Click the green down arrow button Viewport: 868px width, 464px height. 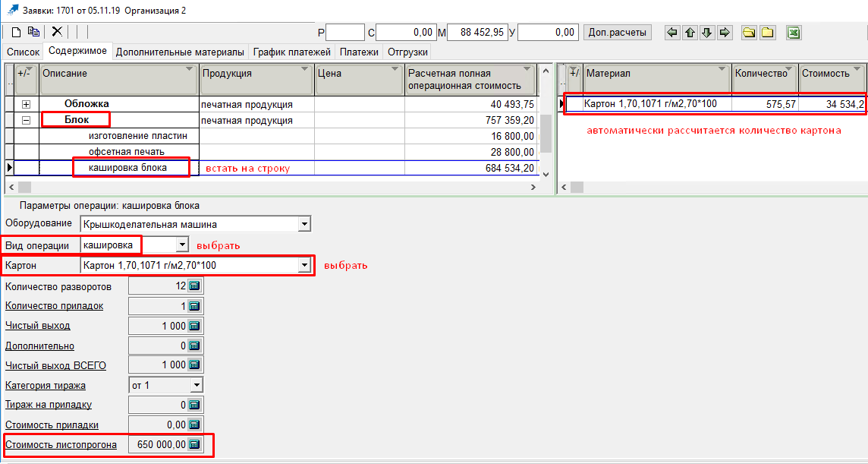point(706,33)
